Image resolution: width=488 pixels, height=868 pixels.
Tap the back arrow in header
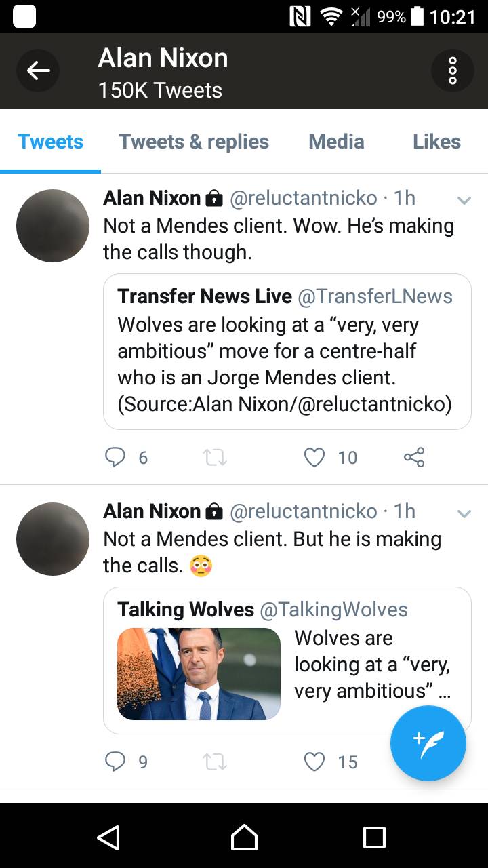point(38,71)
